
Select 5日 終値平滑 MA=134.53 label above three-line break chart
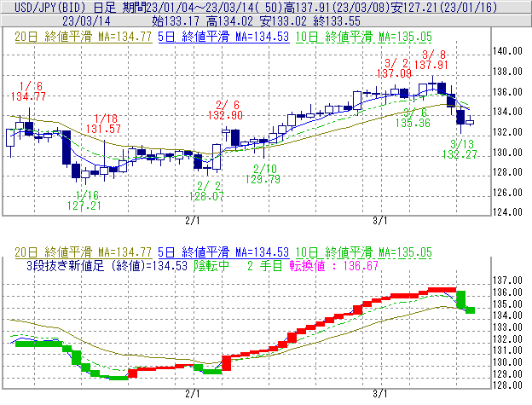click(223, 252)
